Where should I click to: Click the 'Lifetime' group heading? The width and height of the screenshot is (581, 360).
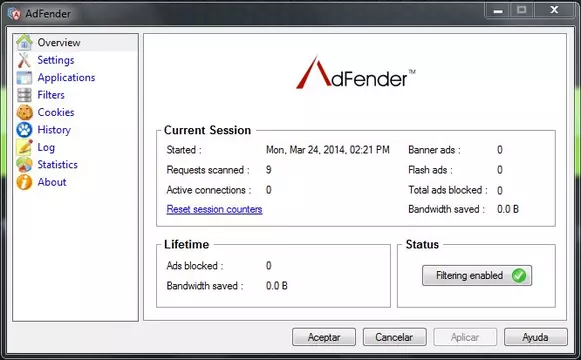click(186, 244)
